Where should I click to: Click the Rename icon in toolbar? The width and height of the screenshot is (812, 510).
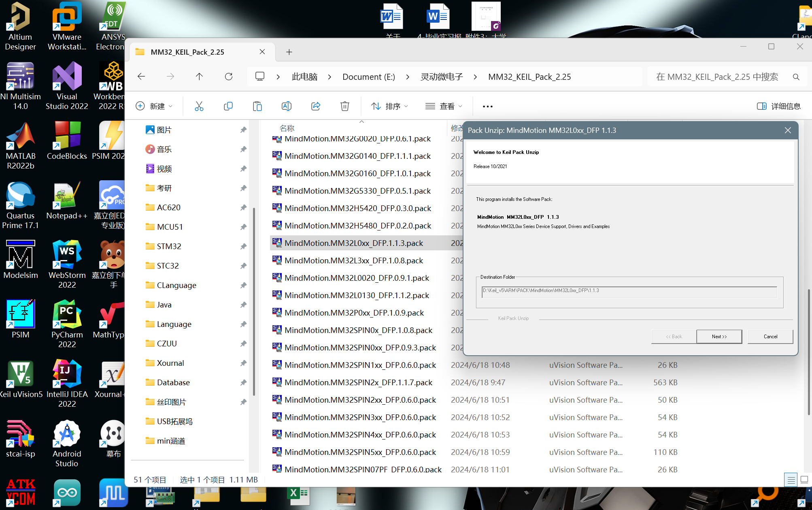pyautogui.click(x=287, y=106)
